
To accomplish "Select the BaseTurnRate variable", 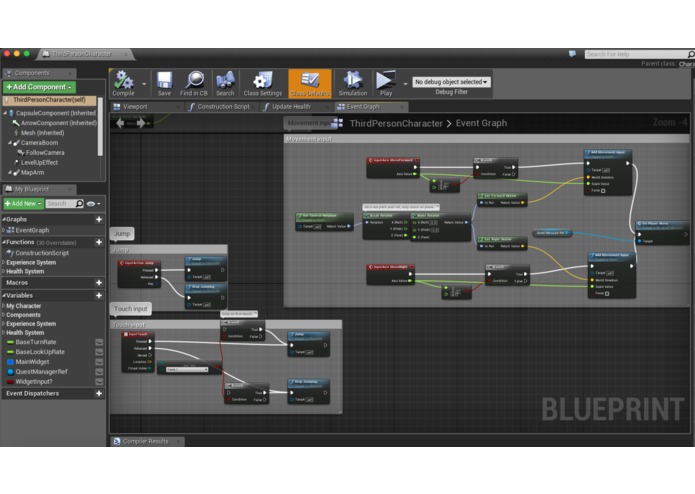I will pos(35,342).
